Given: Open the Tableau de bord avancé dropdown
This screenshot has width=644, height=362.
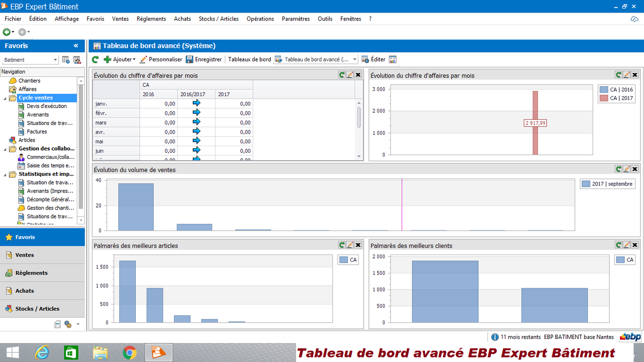Looking at the screenshot, I should pyautogui.click(x=355, y=59).
